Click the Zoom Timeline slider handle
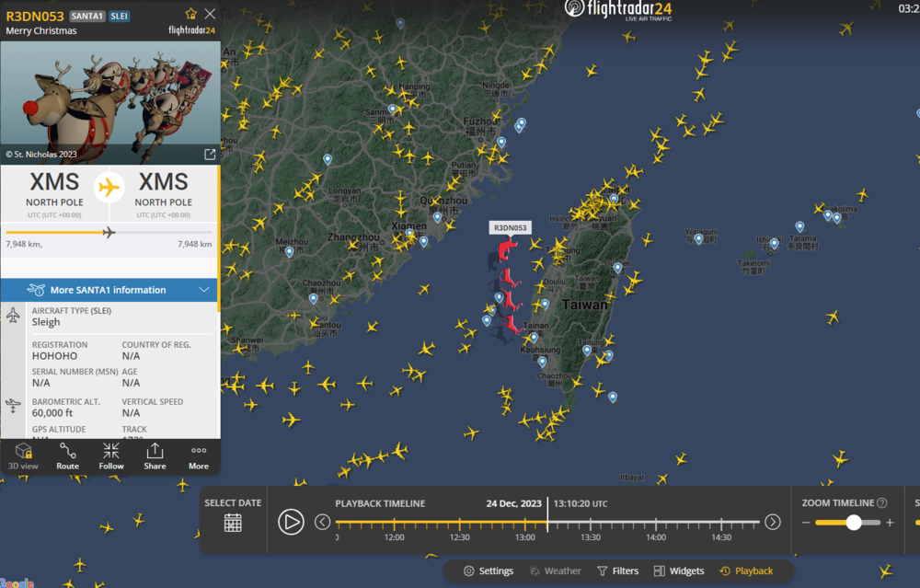920x588 pixels. pyautogui.click(x=854, y=523)
